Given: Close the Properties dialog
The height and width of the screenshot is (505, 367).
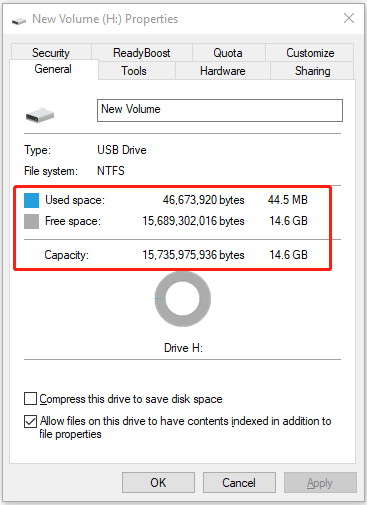Looking at the screenshot, I should pyautogui.click(x=349, y=18).
